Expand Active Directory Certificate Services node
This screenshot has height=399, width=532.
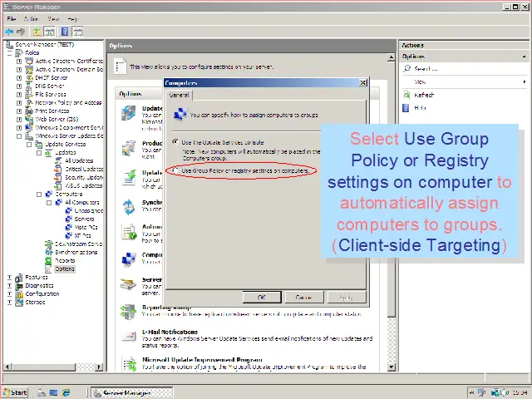coord(19,62)
